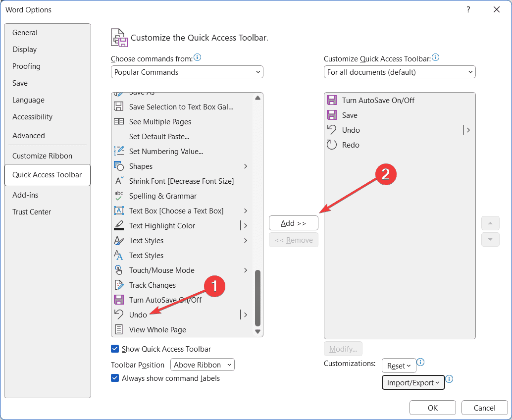
Task: Click the info icon beside Choose commands from
Action: point(198,58)
